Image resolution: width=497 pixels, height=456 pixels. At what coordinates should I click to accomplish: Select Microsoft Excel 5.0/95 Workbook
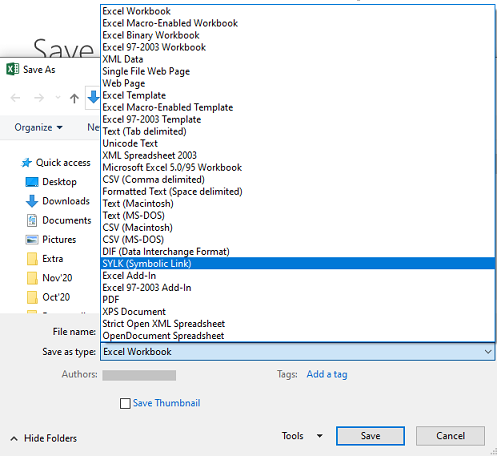(x=298, y=167)
